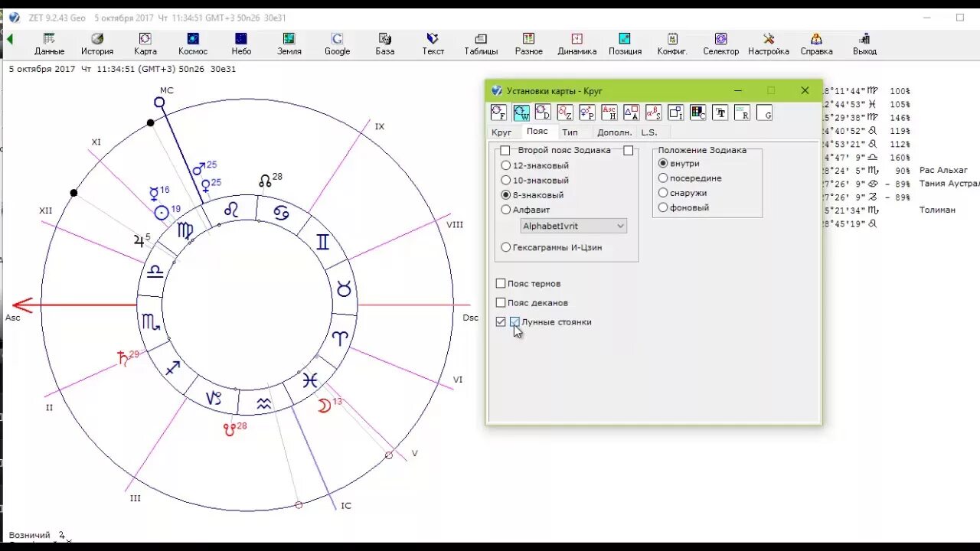Select the C colors settings icon
980x551 pixels.
[x=698, y=112]
